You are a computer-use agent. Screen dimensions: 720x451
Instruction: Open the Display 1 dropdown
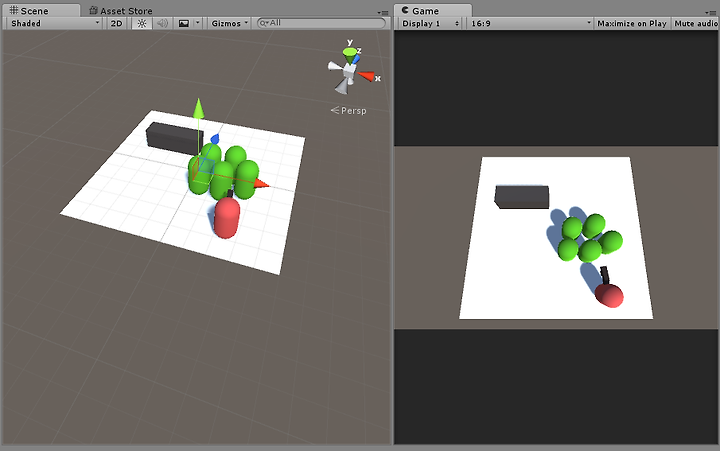[x=430, y=23]
